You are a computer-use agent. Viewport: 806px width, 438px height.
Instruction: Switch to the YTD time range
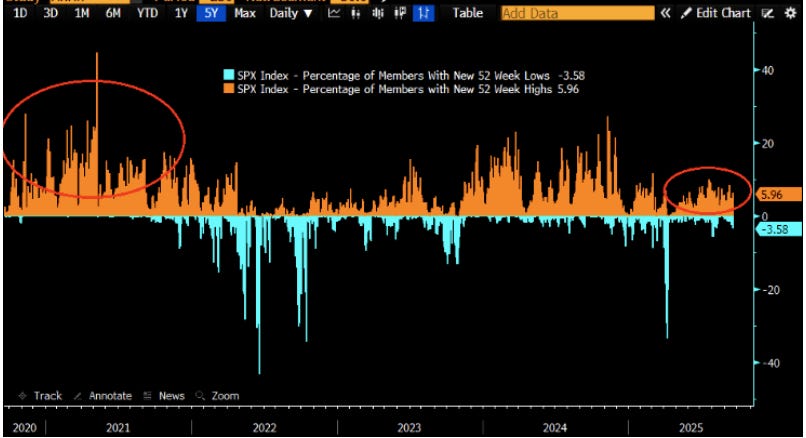coord(148,13)
